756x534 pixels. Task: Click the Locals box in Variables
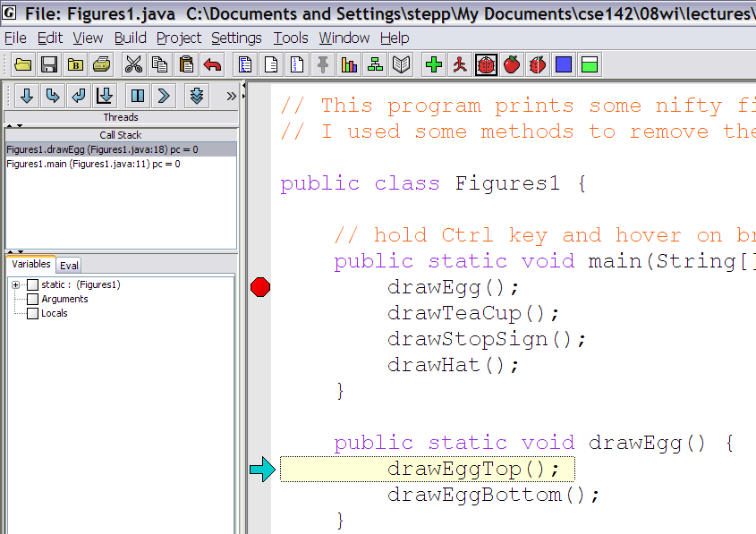coord(33,314)
